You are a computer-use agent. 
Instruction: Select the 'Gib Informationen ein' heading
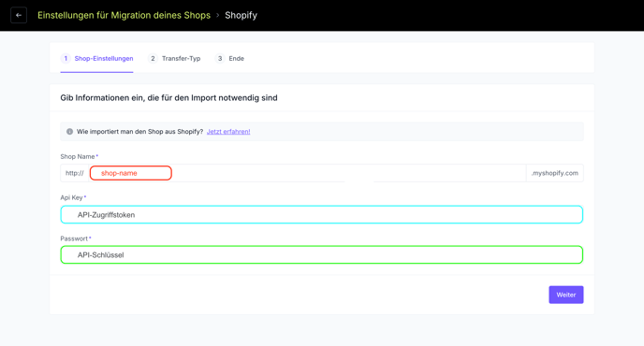[168, 97]
